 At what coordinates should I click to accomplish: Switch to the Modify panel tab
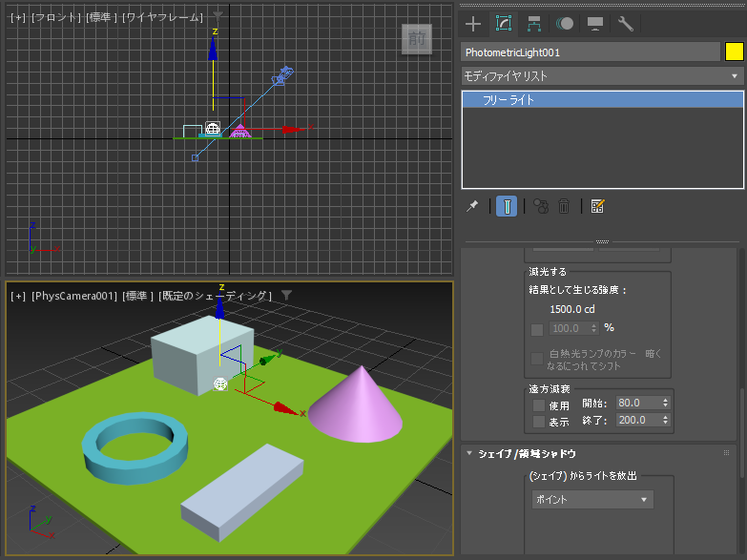click(x=504, y=24)
